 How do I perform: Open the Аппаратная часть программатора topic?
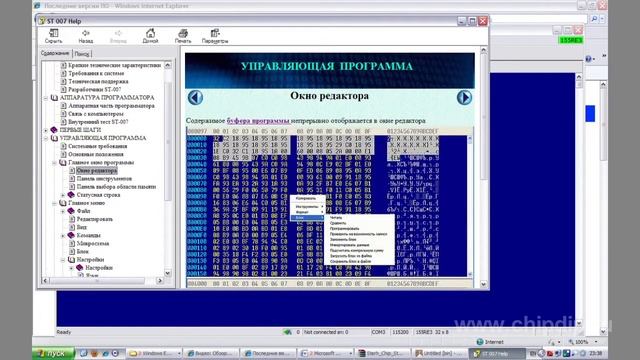pyautogui.click(x=111, y=106)
